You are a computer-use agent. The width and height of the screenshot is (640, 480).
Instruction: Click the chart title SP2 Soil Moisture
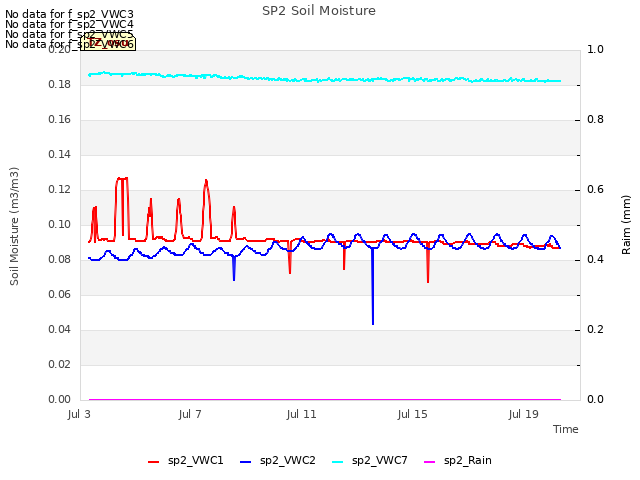[319, 11]
